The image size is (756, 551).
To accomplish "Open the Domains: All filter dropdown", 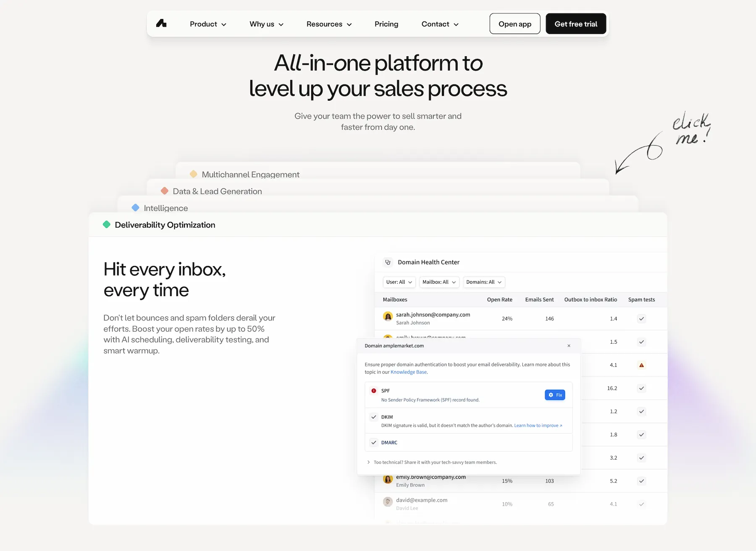I will [x=484, y=282].
